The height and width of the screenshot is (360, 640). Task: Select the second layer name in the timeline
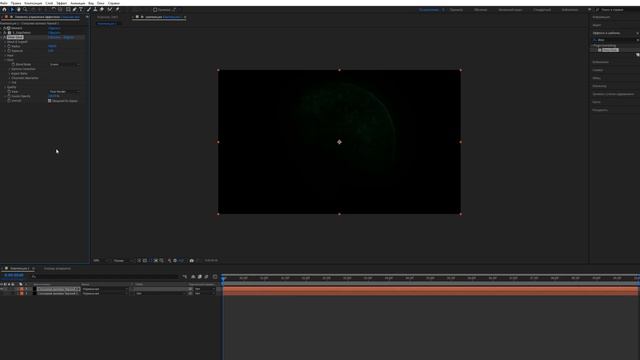[x=58, y=293]
